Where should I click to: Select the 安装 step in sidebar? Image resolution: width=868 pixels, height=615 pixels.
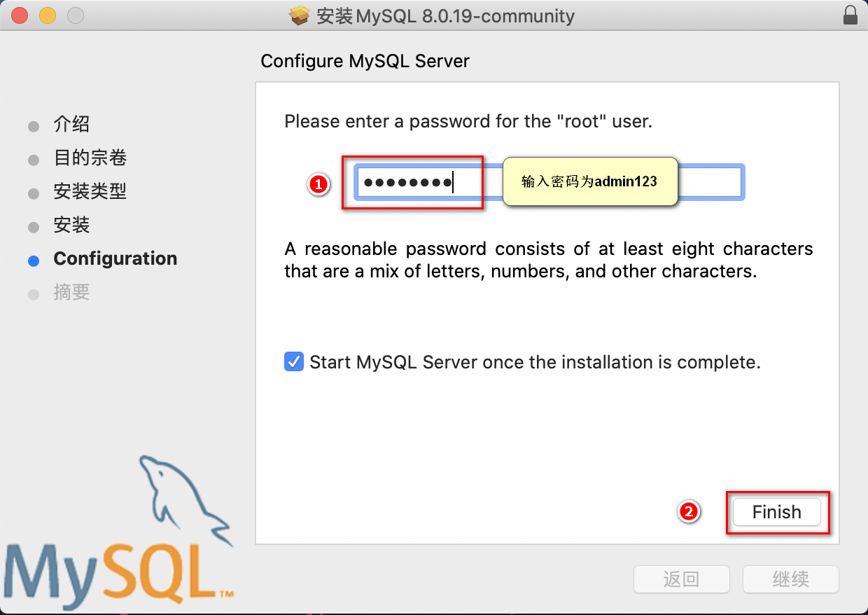71,225
